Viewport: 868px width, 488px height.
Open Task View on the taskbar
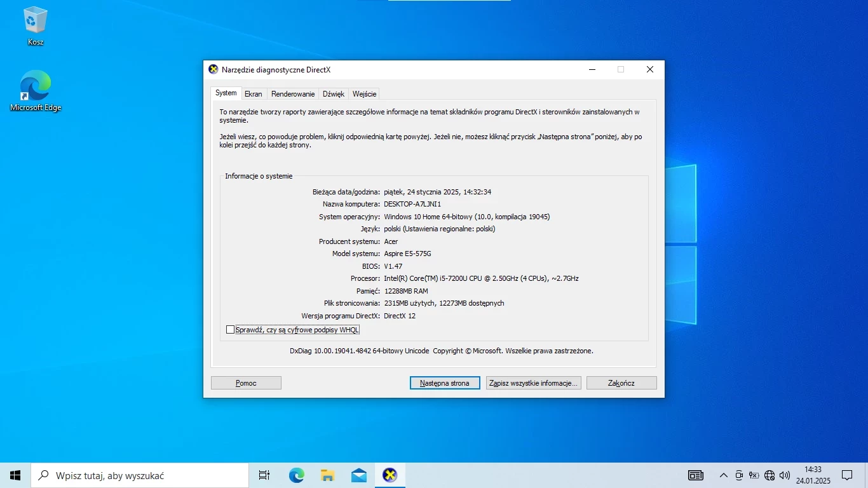click(x=264, y=475)
